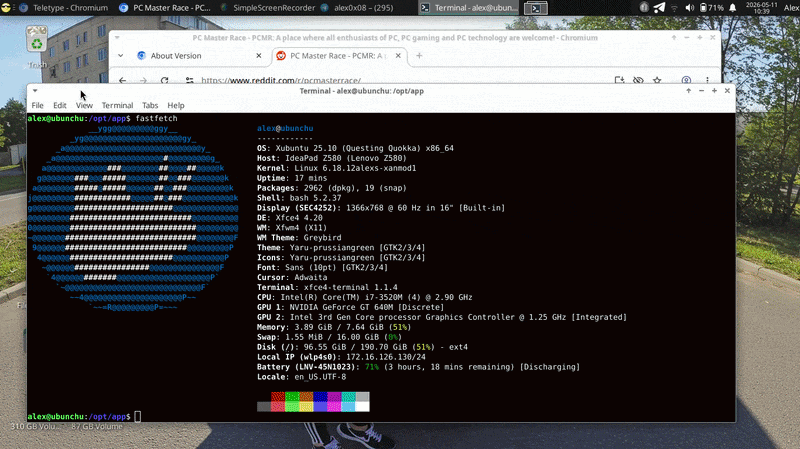Image resolution: width=800 pixels, height=449 pixels.
Task: Switch to the About Version tab
Action: 199,56
